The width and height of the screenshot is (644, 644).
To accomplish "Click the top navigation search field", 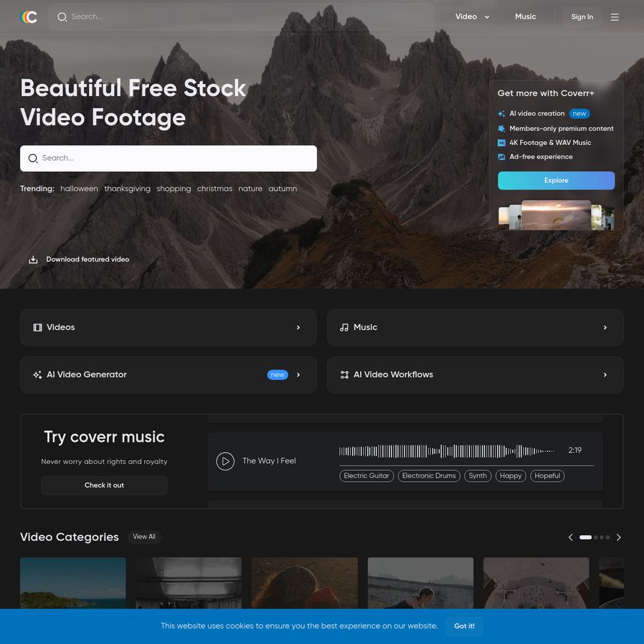I will pyautogui.click(x=241, y=17).
